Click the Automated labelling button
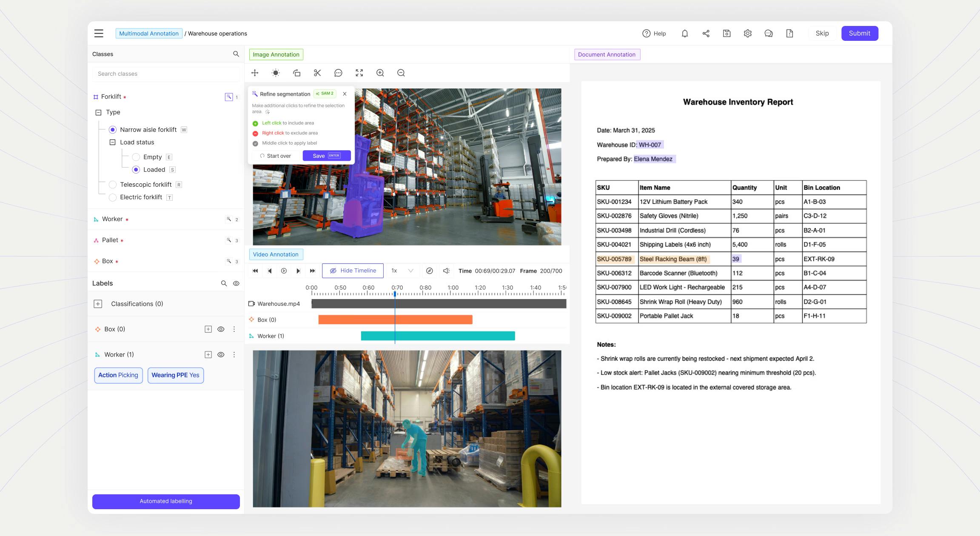Screen dimensions: 980x536 coord(165,501)
